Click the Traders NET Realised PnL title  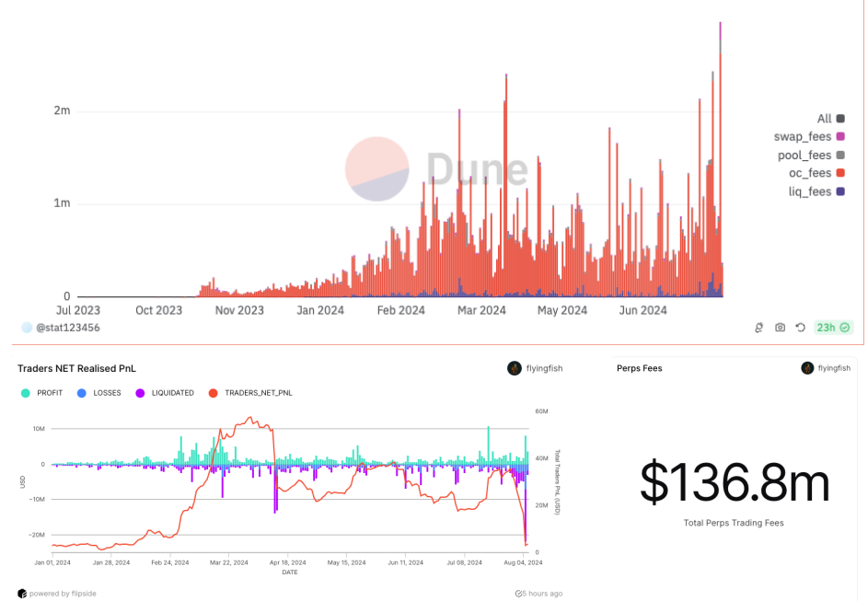click(x=77, y=368)
